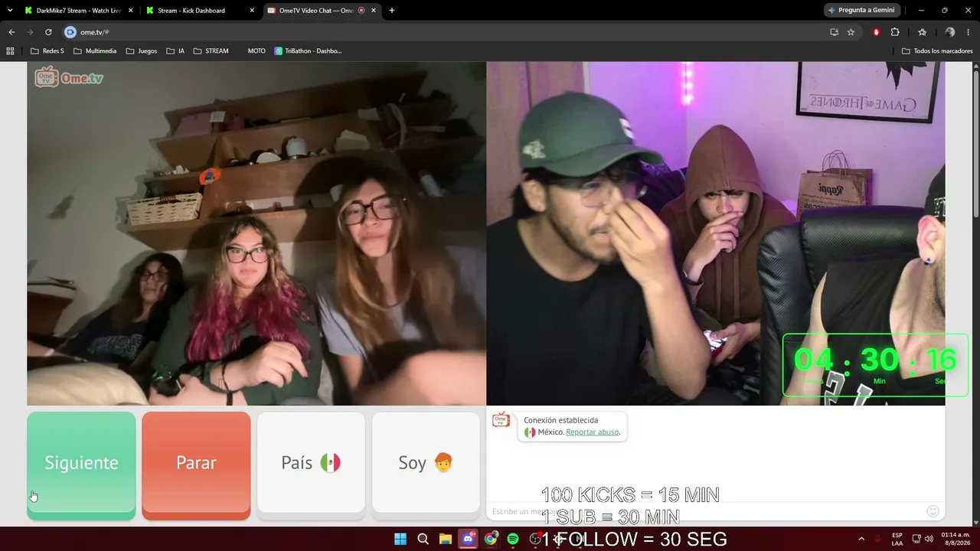The height and width of the screenshot is (551, 980).
Task: Open the taskbar clock and calendar
Action: pyautogui.click(x=954, y=539)
